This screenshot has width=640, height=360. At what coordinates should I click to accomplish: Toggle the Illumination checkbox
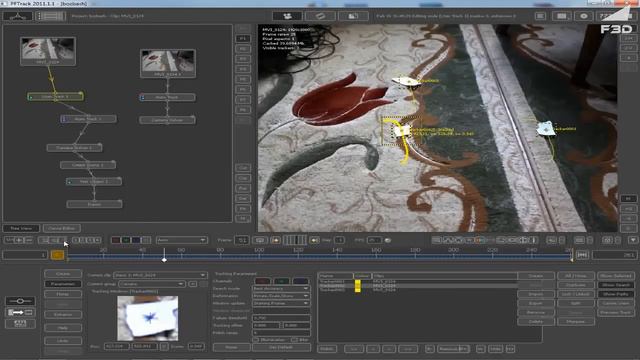(x=256, y=340)
